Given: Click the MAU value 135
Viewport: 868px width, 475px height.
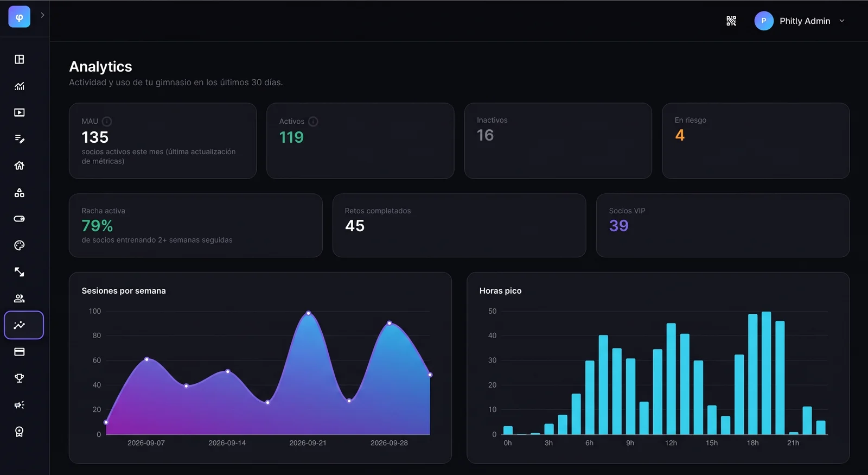Looking at the screenshot, I should pyautogui.click(x=95, y=137).
